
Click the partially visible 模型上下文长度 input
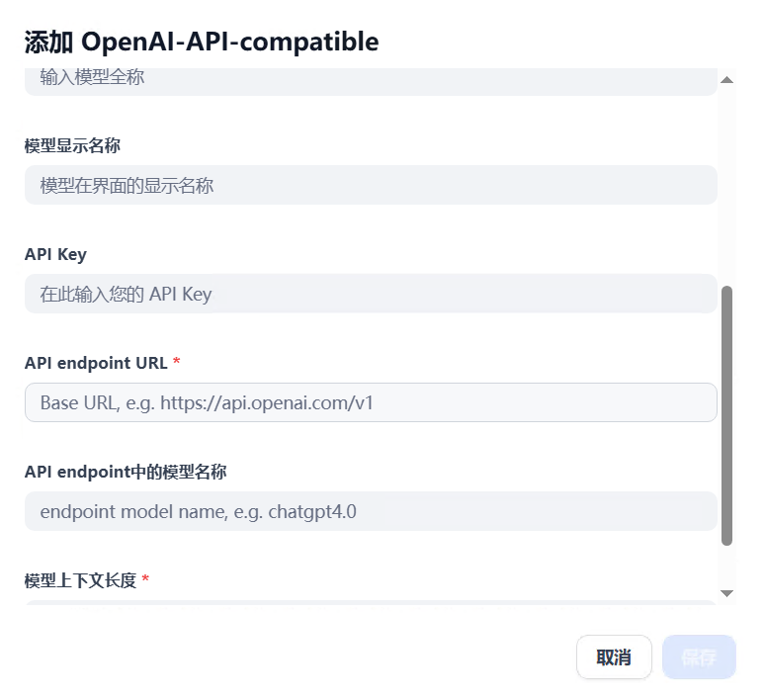tap(371, 601)
